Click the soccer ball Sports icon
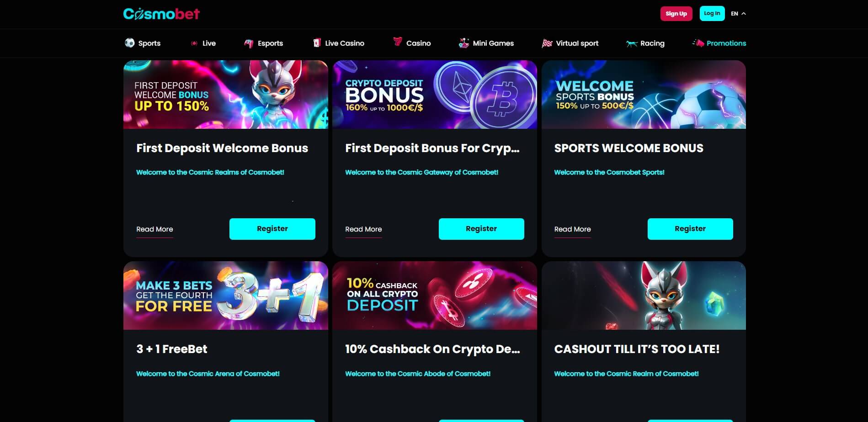868x422 pixels. click(129, 43)
